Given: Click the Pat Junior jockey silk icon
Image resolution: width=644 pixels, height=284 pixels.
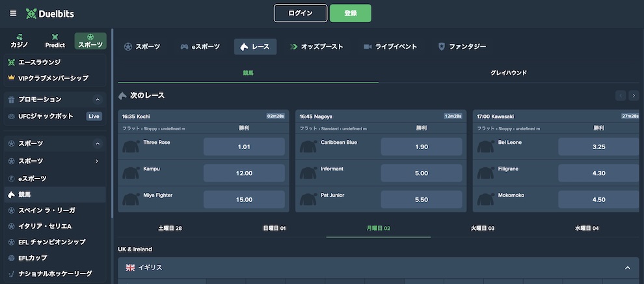Looking at the screenshot, I should [308, 199].
